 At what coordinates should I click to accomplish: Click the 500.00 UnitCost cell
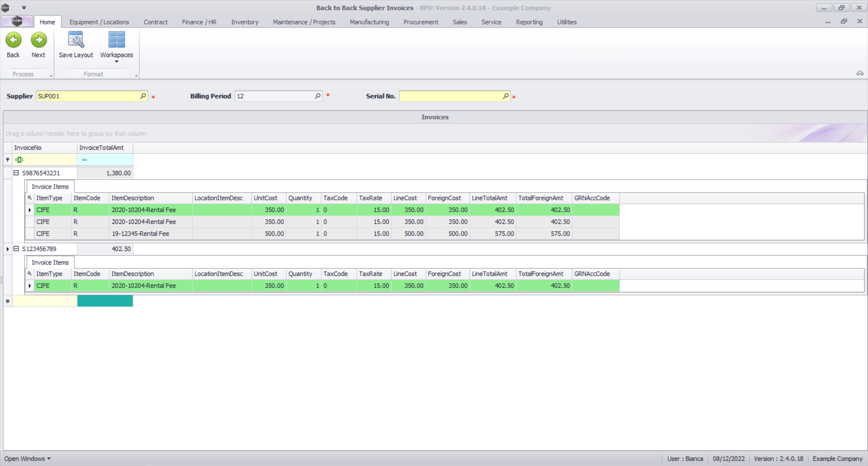269,233
